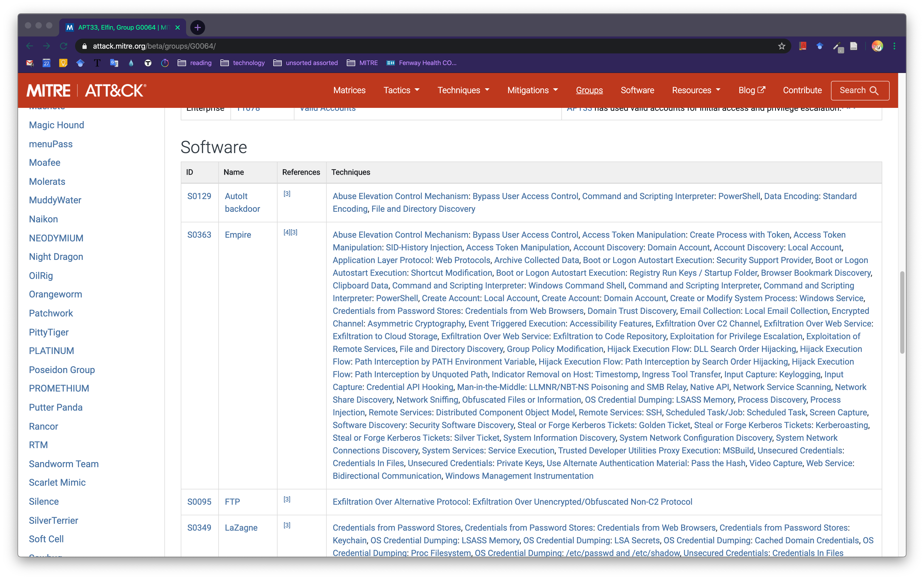Open the Video Capture technique link
Screen dimensions: 924x579
click(775, 463)
